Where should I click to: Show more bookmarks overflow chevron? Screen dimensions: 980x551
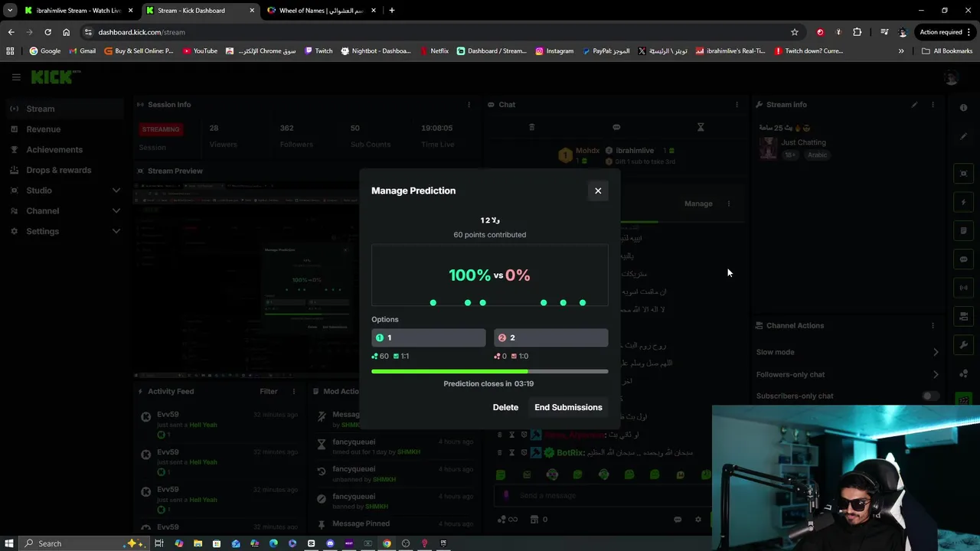[x=901, y=51]
